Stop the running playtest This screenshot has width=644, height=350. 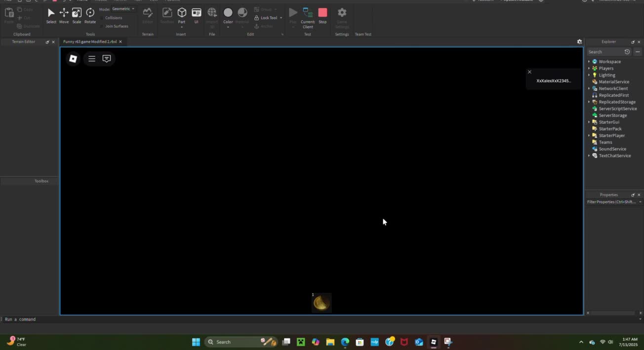click(322, 15)
